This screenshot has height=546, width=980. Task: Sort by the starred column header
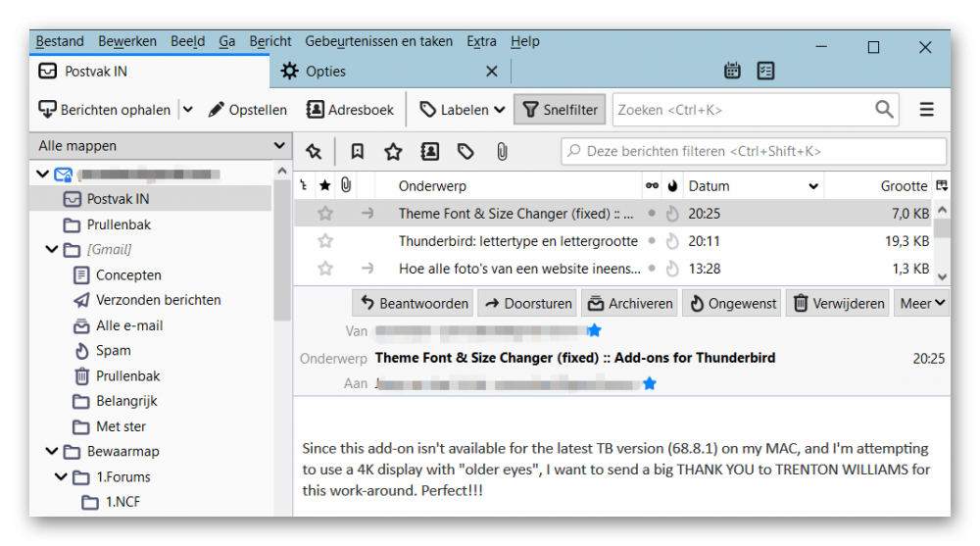(325, 185)
